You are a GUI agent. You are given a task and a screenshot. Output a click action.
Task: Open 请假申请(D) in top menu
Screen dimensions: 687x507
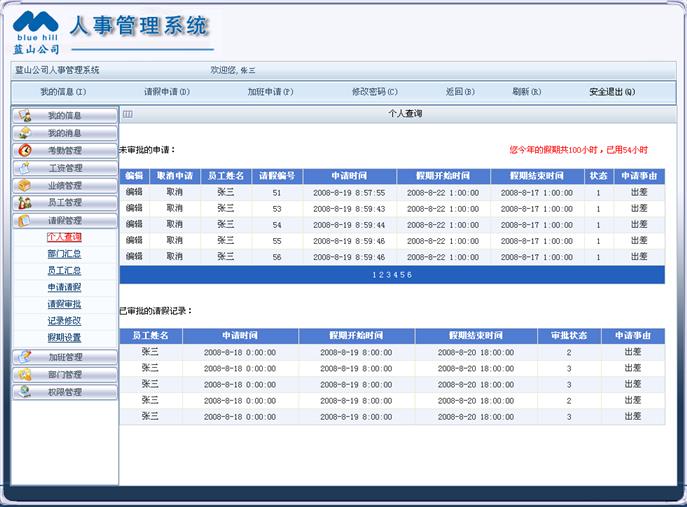(x=167, y=92)
